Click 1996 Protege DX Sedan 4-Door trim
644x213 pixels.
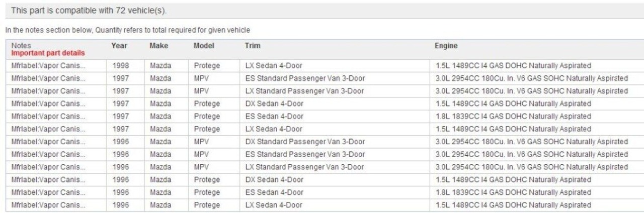click(x=274, y=179)
